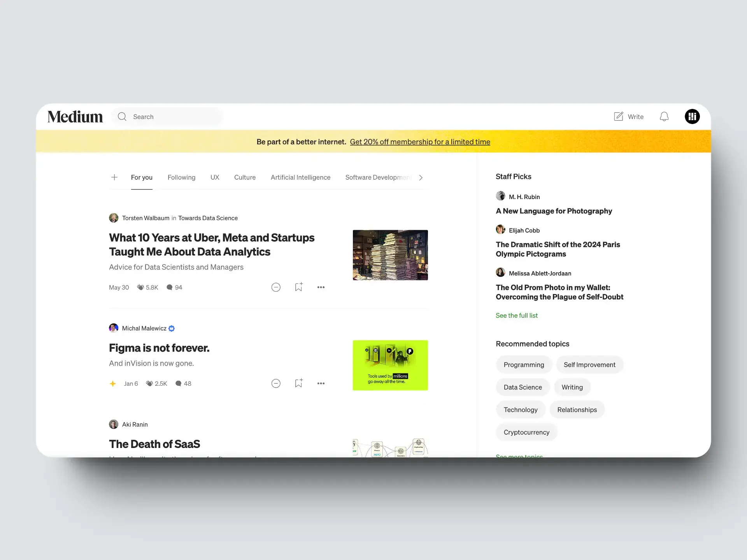The height and width of the screenshot is (560, 747).
Task: Select the Programming recommended topic
Action: coord(524,365)
